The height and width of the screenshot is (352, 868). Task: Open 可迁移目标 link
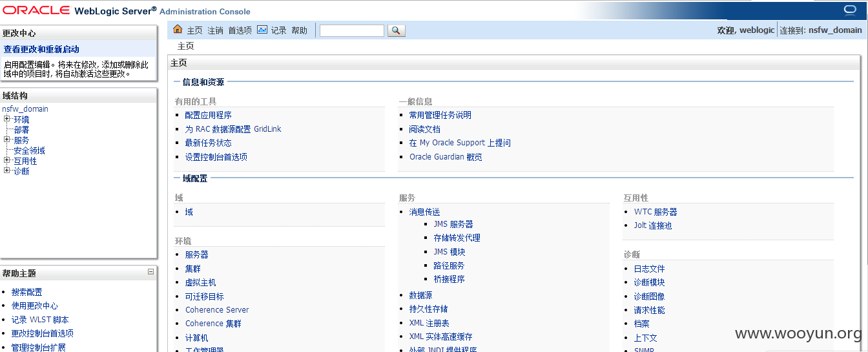click(x=204, y=296)
